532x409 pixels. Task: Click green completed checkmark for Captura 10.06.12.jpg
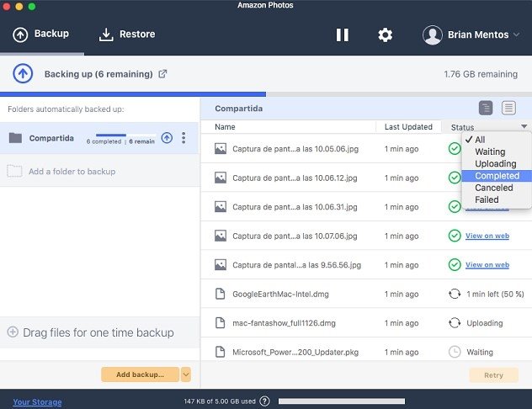pyautogui.click(x=455, y=178)
